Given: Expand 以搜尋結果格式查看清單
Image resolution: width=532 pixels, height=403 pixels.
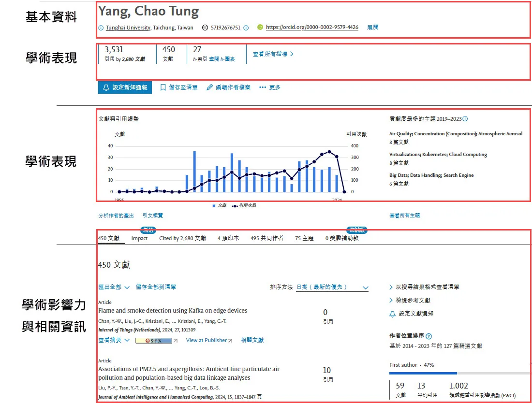Looking at the screenshot, I should pyautogui.click(x=424, y=287).
